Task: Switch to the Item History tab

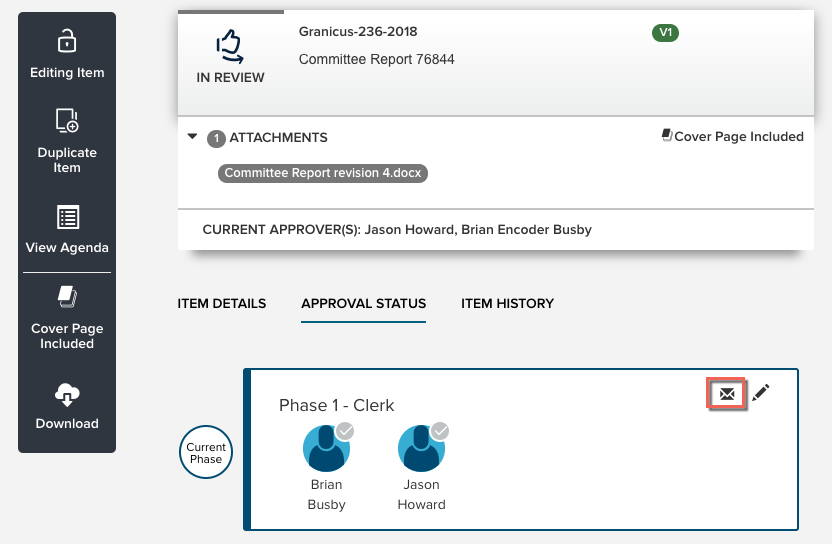Action: [x=507, y=303]
